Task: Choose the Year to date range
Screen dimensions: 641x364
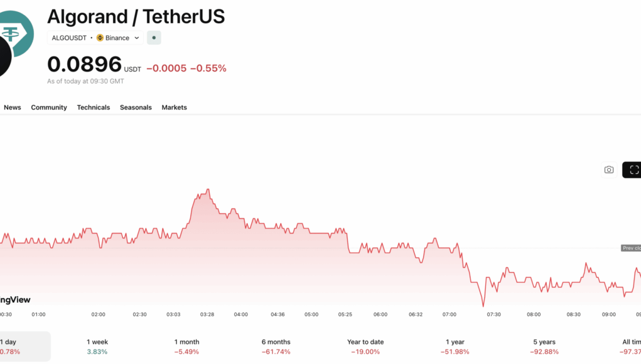Action: 365,346
